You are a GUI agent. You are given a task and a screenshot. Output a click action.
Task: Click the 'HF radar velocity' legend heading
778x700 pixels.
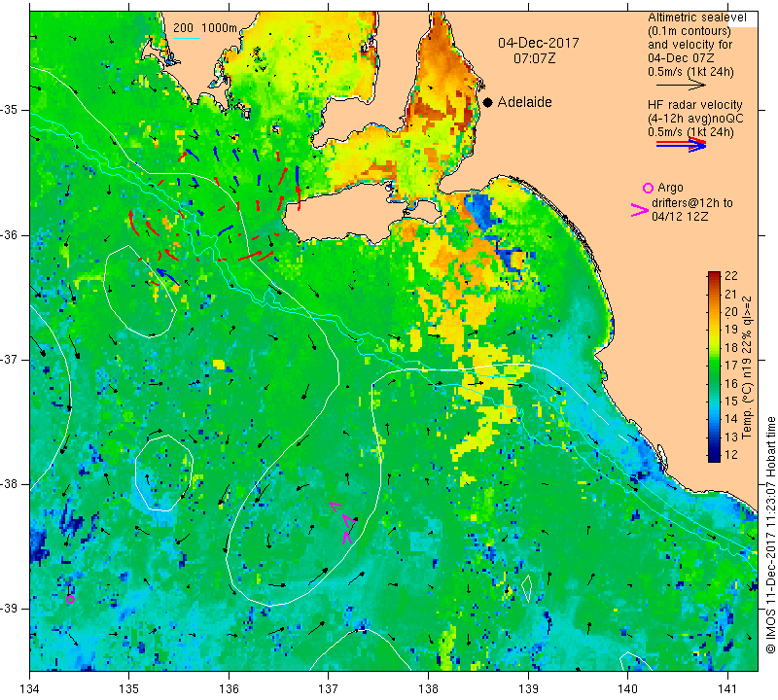694,105
